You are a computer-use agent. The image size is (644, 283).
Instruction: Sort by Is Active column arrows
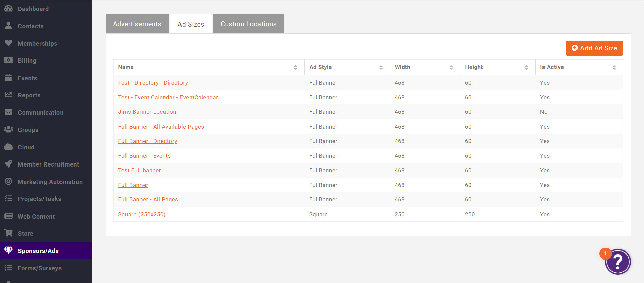[614, 67]
